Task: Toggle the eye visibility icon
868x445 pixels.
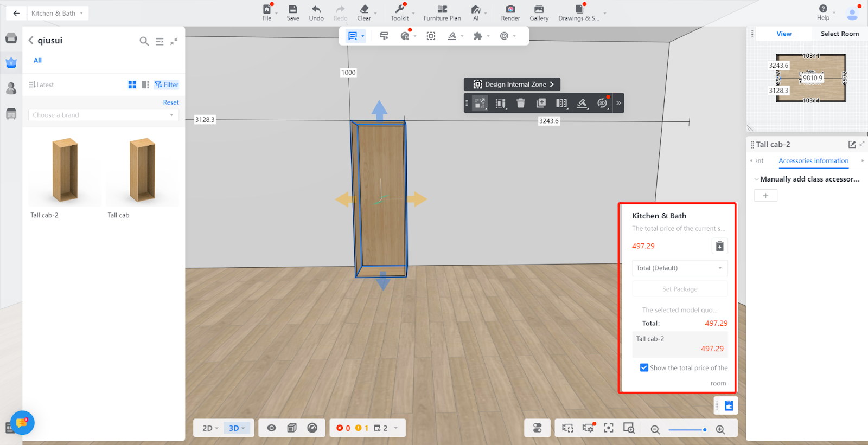Action: point(272,428)
